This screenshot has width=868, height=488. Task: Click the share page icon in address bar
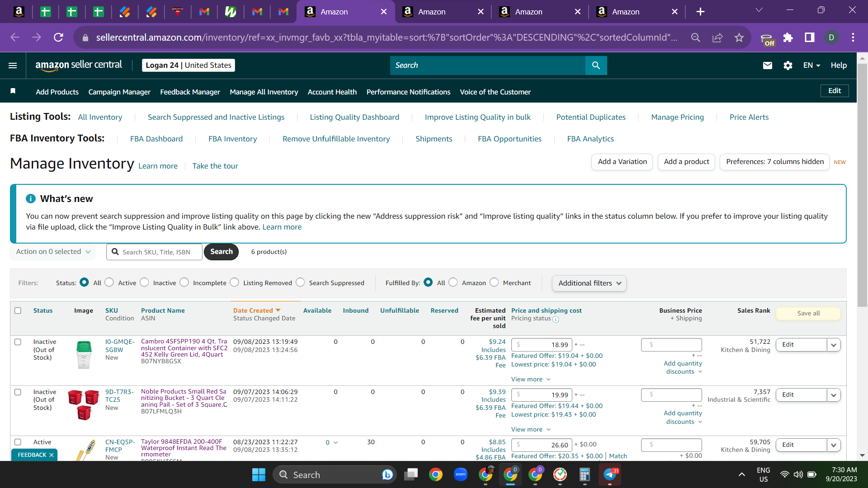pyautogui.click(x=717, y=38)
